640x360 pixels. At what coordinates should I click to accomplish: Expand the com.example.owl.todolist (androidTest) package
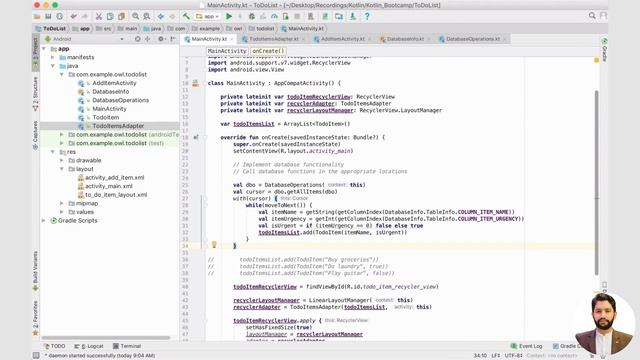click(x=62, y=135)
